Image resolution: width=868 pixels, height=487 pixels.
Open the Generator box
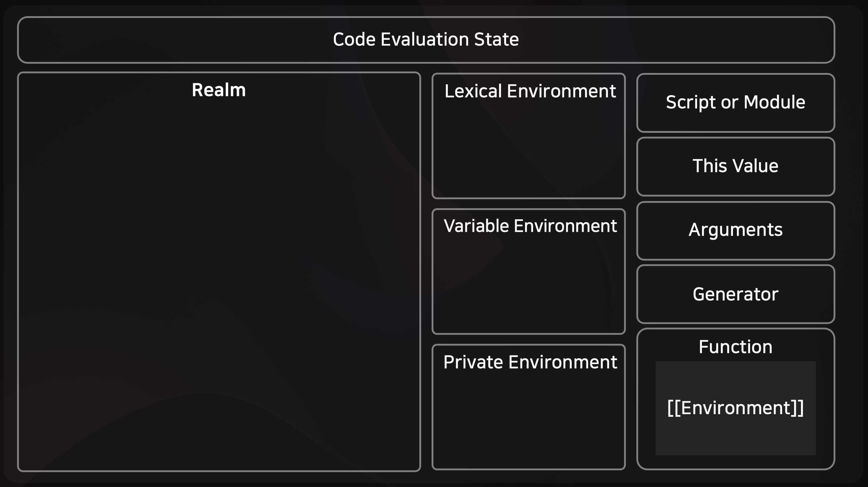pyautogui.click(x=736, y=294)
